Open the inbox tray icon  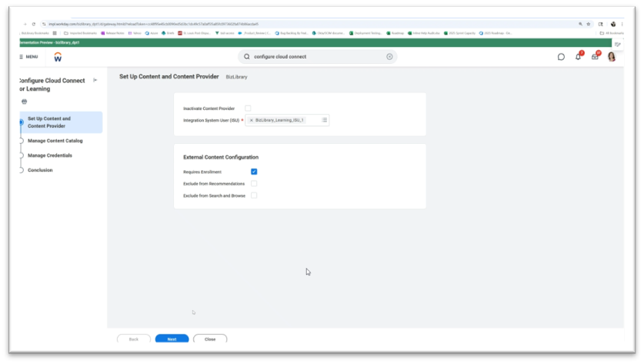click(x=595, y=57)
